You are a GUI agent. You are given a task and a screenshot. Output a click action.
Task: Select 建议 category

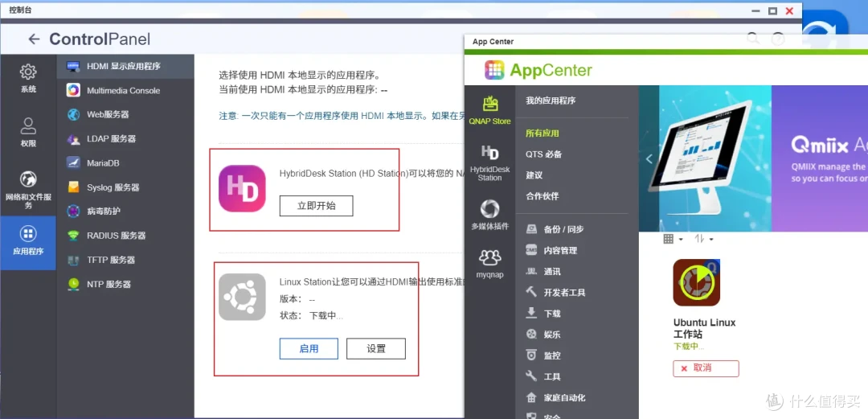pos(534,175)
